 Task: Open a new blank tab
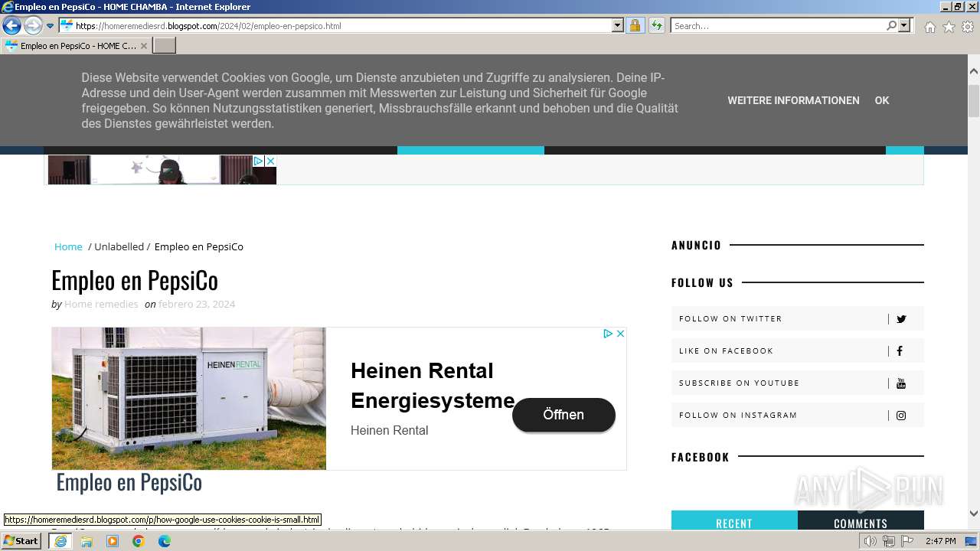165,46
